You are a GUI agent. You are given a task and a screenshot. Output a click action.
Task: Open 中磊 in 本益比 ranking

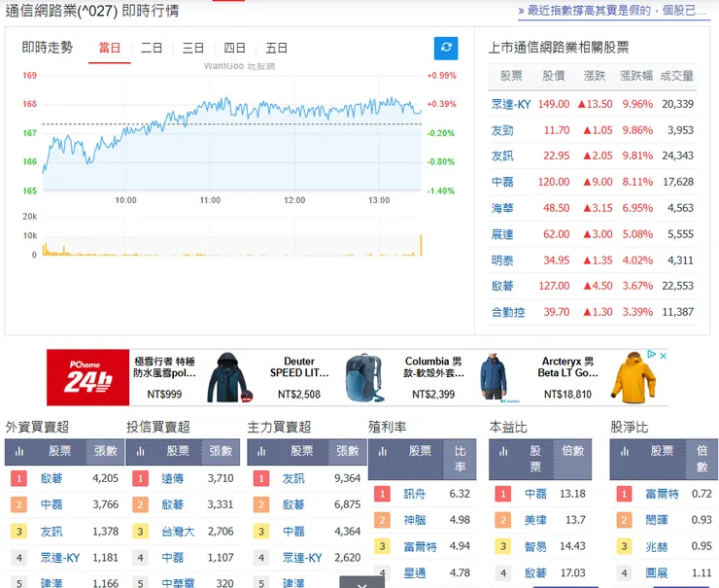point(535,494)
